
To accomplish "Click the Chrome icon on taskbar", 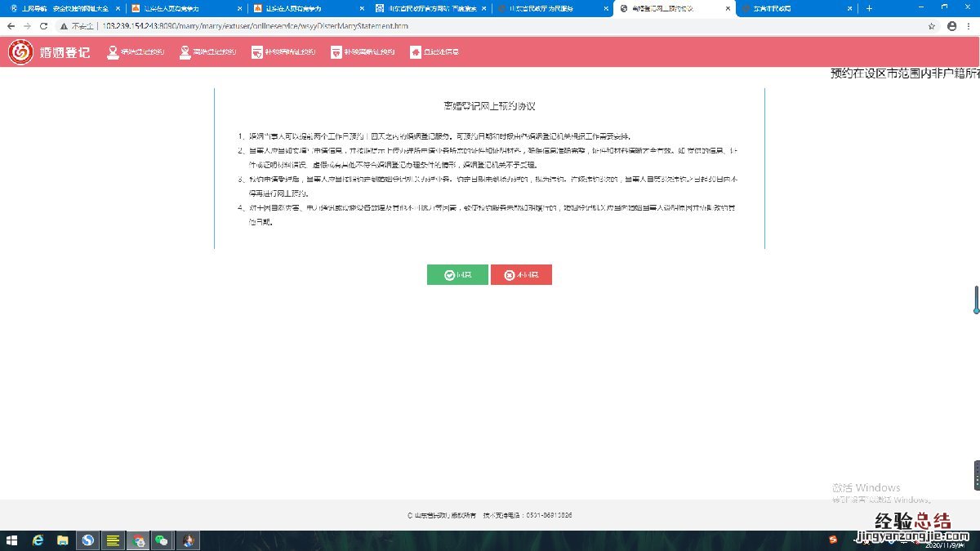I will point(139,540).
